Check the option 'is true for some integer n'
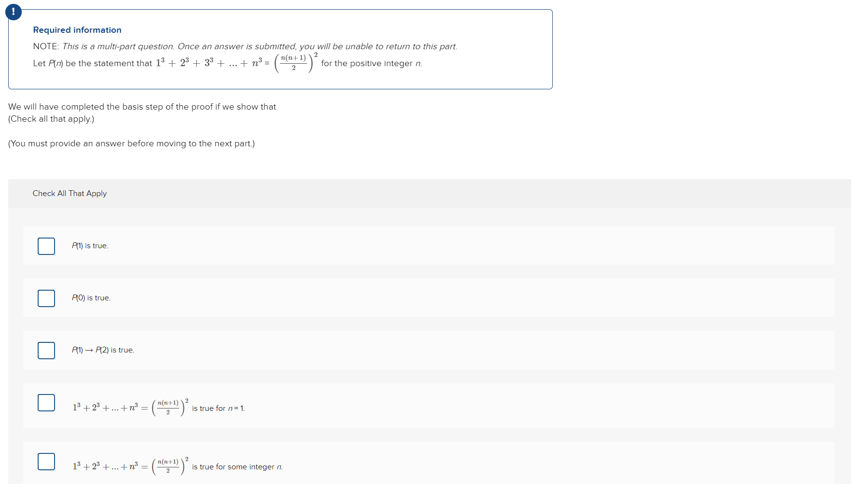868x493 pixels. [46, 462]
